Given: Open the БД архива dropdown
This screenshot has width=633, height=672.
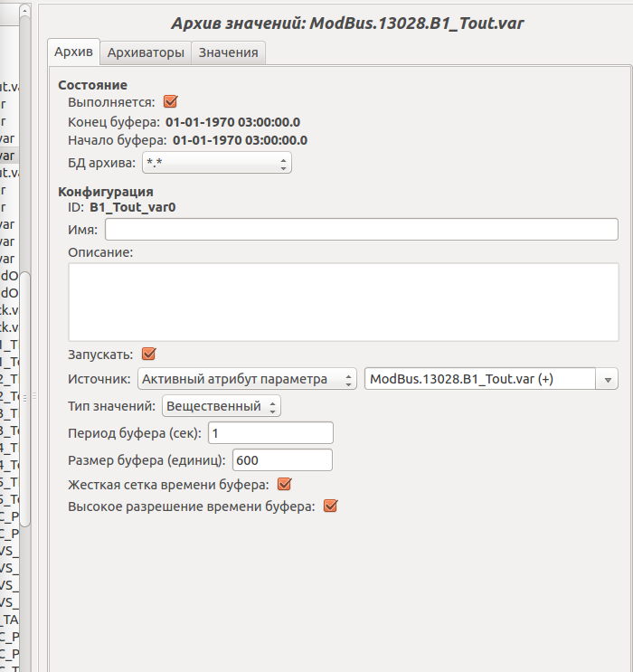Looking at the screenshot, I should (217, 163).
